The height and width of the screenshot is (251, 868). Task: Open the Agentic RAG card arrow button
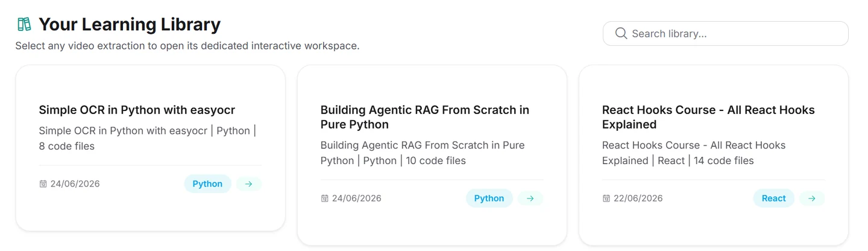coord(530,198)
